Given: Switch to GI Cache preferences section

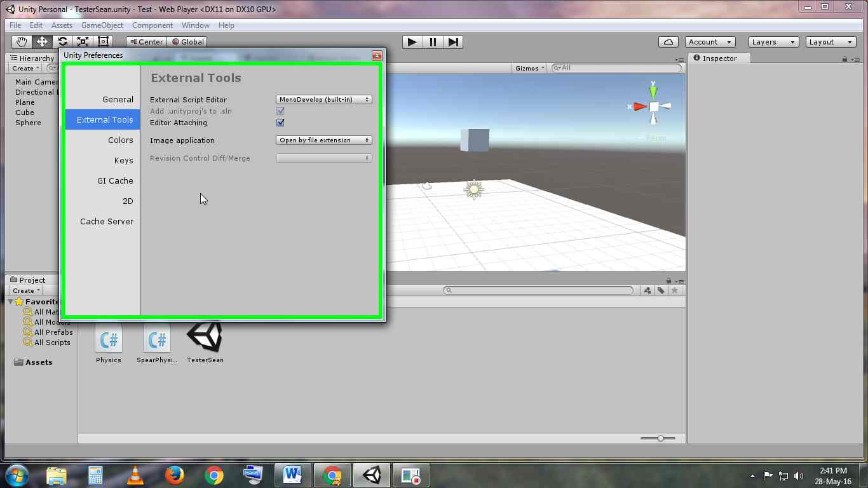Looking at the screenshot, I should [x=102, y=181].
